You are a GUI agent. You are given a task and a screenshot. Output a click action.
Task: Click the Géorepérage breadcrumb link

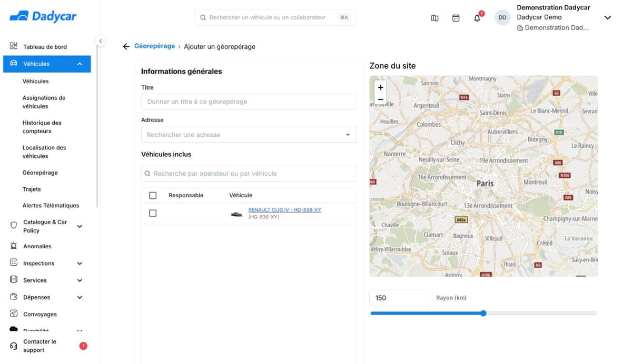pyautogui.click(x=154, y=46)
